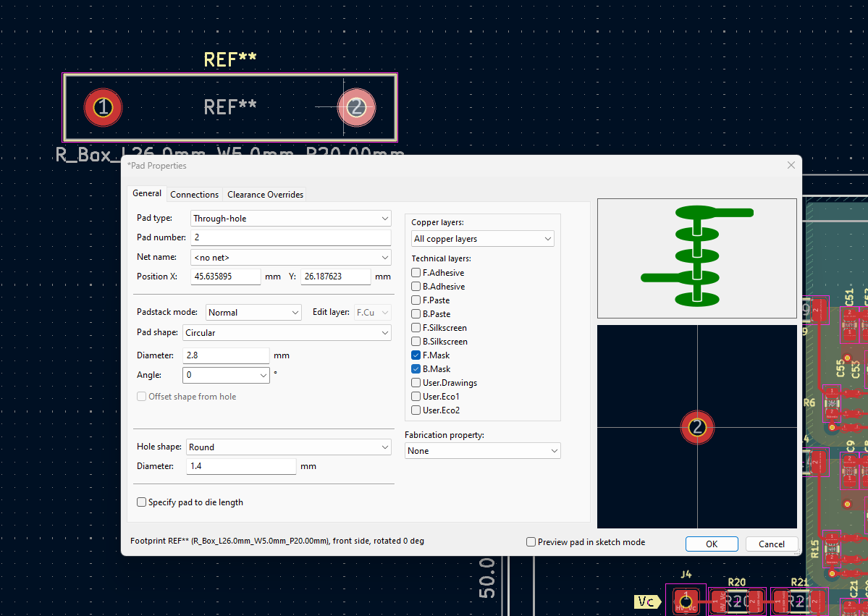Click pad 2 in the preview pane
The width and height of the screenshot is (868, 616).
point(697,427)
